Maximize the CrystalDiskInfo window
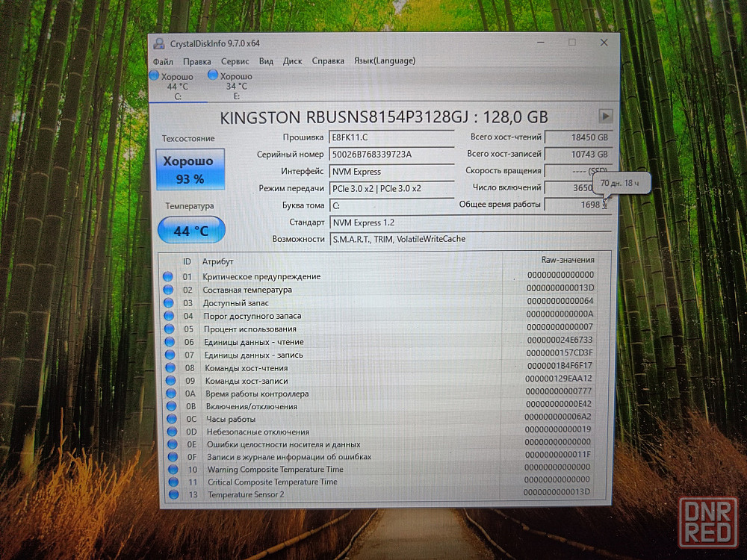This screenshot has height=560, width=747. click(572, 43)
